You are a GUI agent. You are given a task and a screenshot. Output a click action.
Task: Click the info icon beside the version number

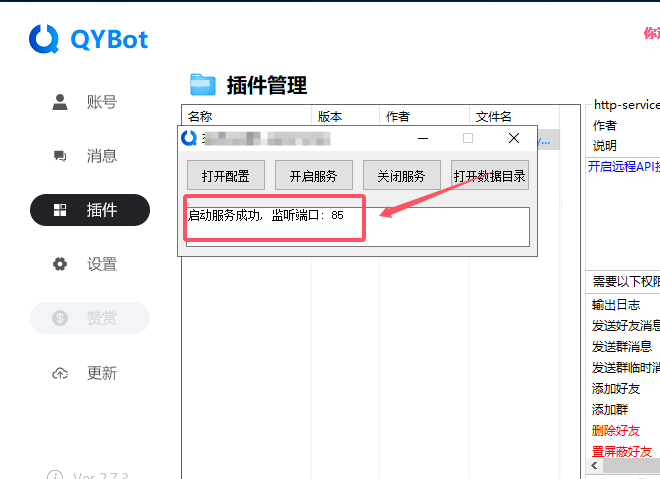(x=55, y=476)
